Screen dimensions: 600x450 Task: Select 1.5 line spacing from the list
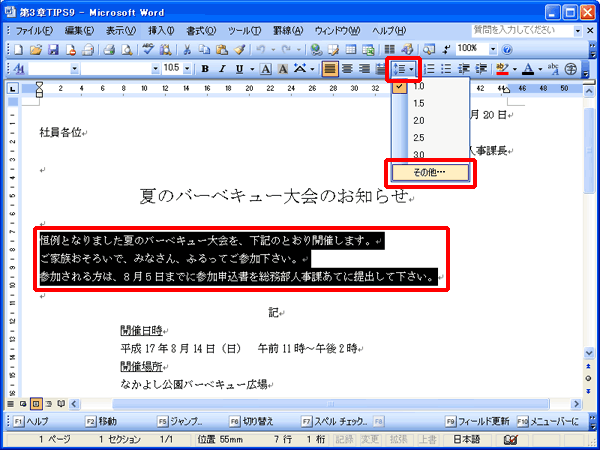point(431,103)
